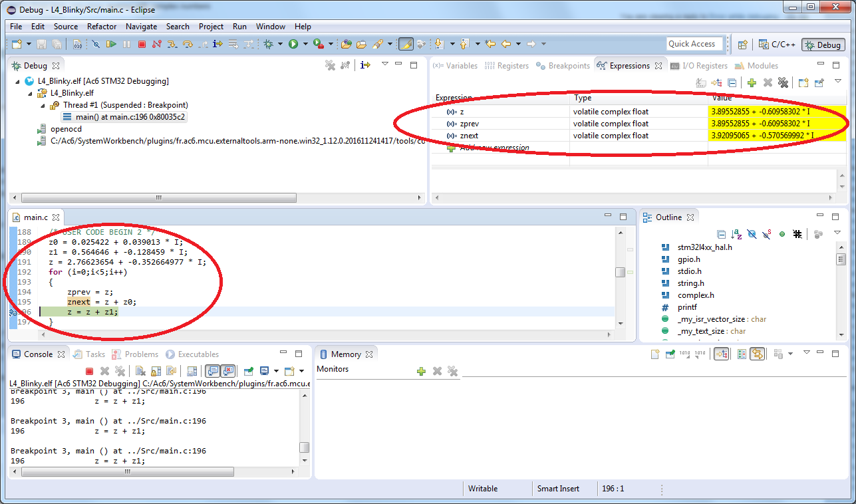Open the Run launch dropdown arrow

pos(305,45)
